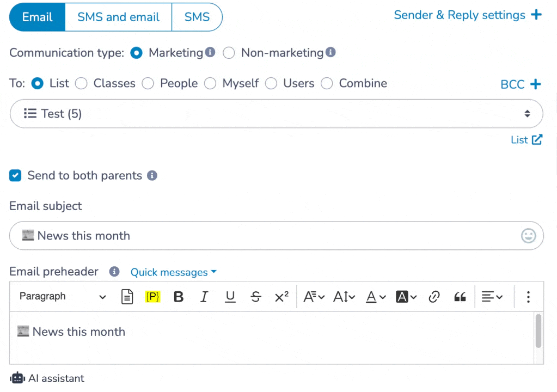The width and height of the screenshot is (557, 392).
Task: Expand Sender & Reply settings
Action: pyautogui.click(x=468, y=15)
